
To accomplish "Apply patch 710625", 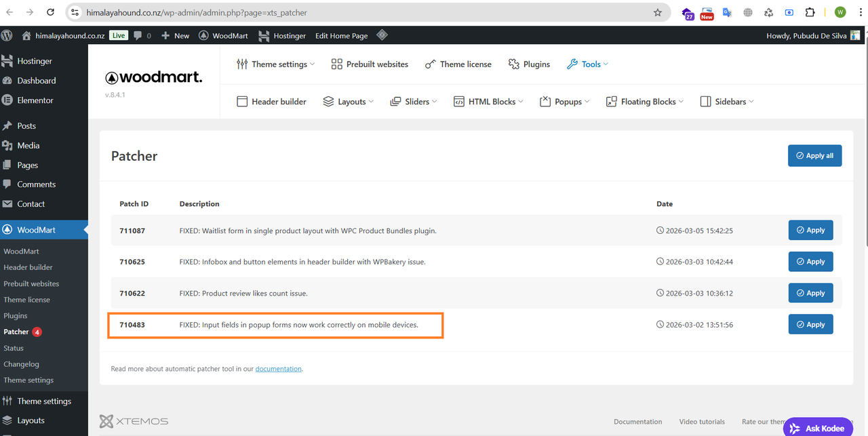I will pyautogui.click(x=810, y=261).
